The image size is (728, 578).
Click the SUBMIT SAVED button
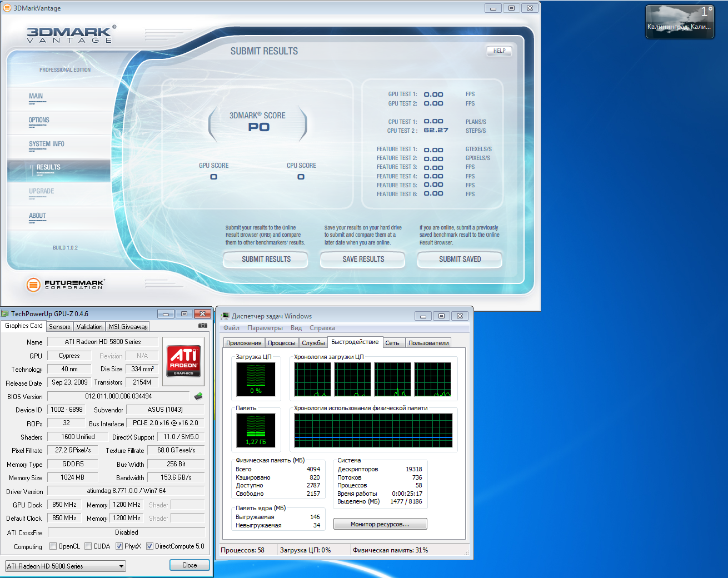(460, 259)
